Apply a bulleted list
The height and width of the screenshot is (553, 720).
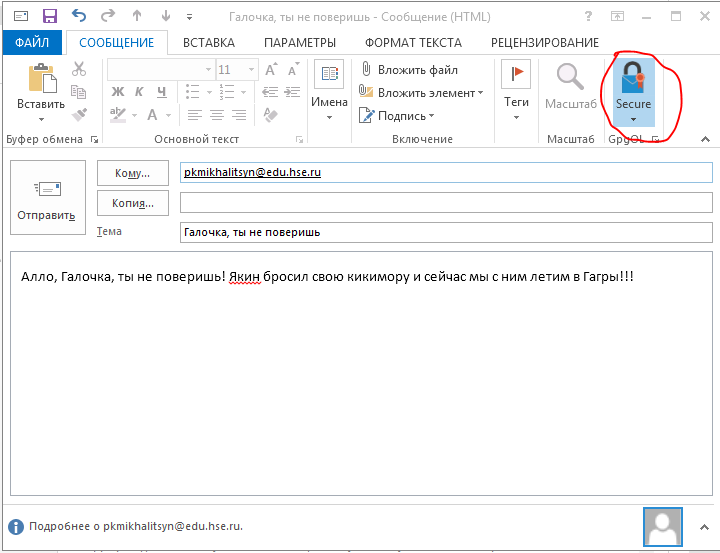coord(192,92)
